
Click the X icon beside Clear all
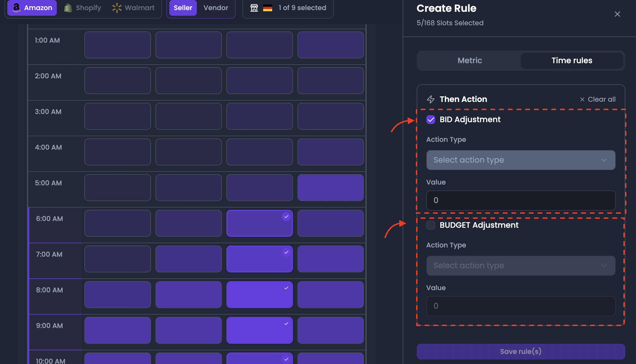click(x=582, y=99)
